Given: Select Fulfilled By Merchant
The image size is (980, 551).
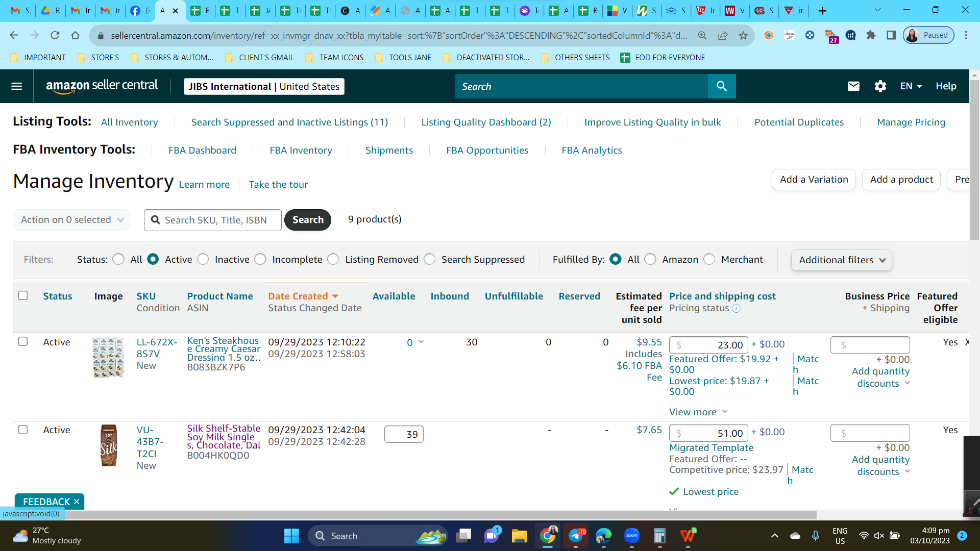Looking at the screenshot, I should [x=709, y=259].
